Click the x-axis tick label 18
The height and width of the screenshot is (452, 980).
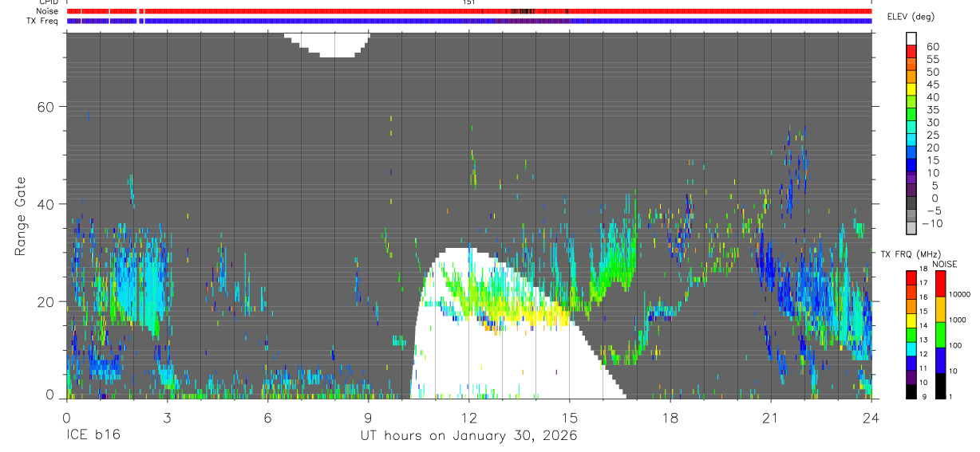pos(670,417)
